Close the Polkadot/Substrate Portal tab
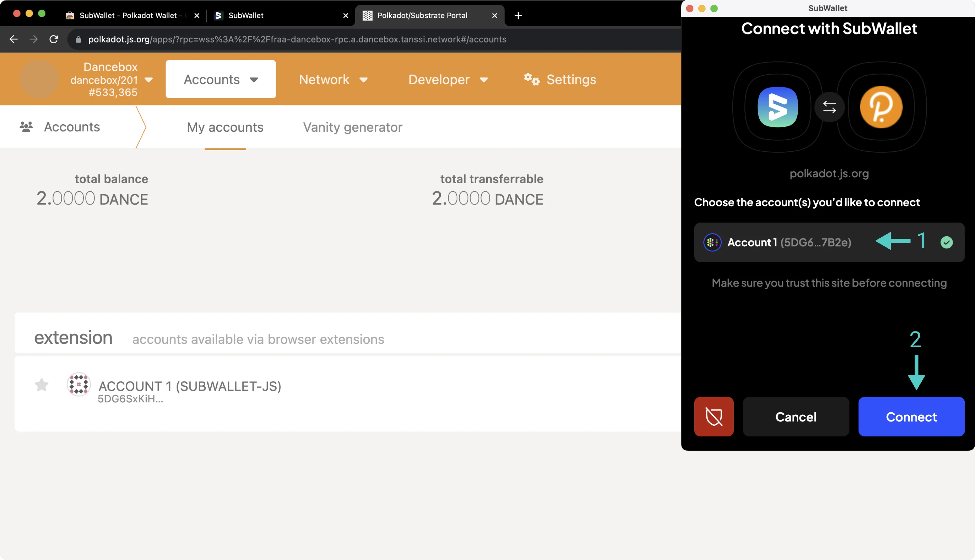This screenshot has width=975, height=560. pos(494,15)
